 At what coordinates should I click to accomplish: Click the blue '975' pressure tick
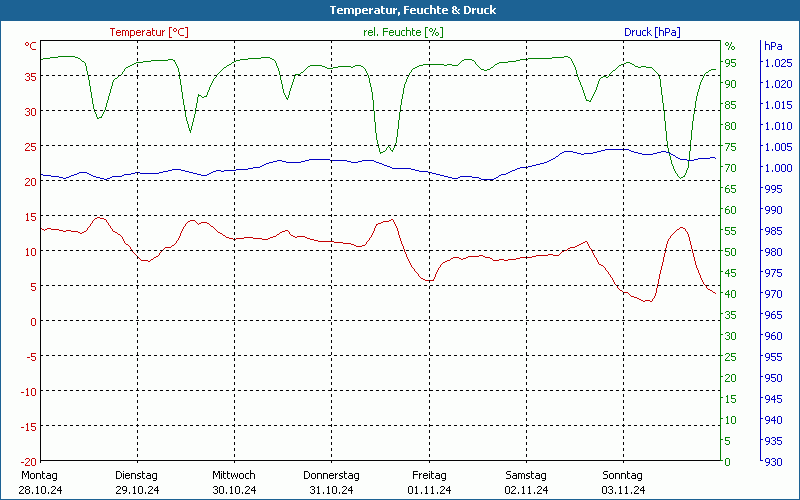click(773, 273)
